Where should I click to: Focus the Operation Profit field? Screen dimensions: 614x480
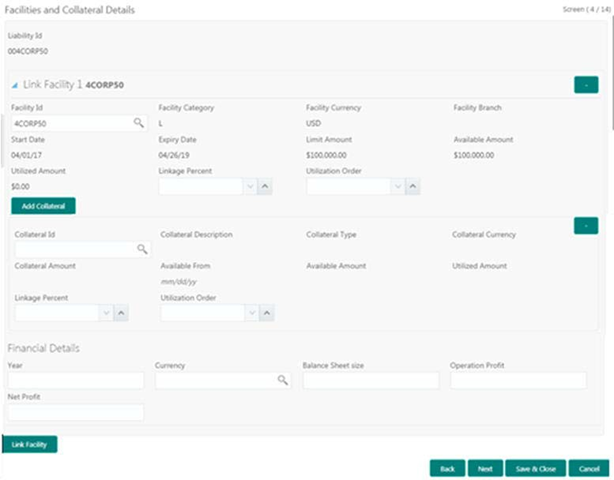click(x=518, y=381)
